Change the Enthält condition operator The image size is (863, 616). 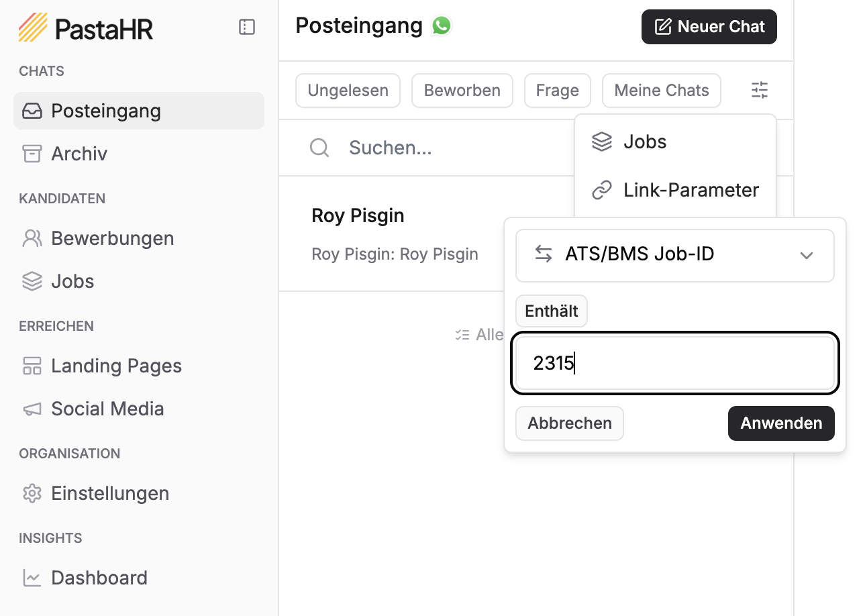click(x=551, y=311)
